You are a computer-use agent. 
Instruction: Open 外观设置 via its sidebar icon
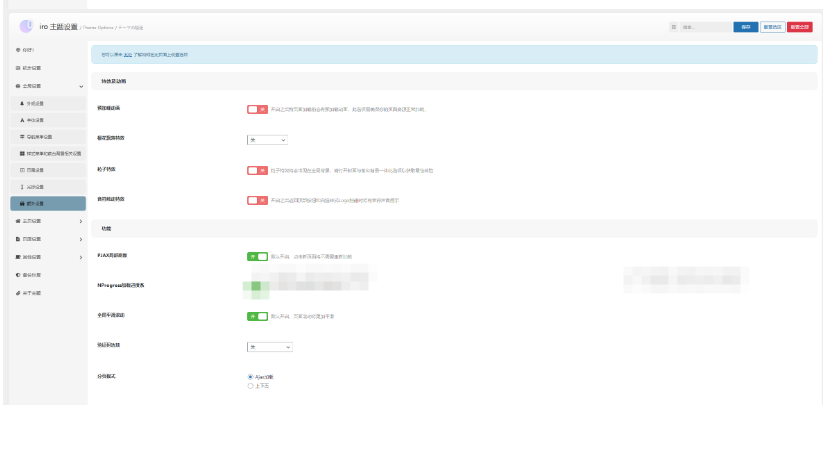point(23,103)
